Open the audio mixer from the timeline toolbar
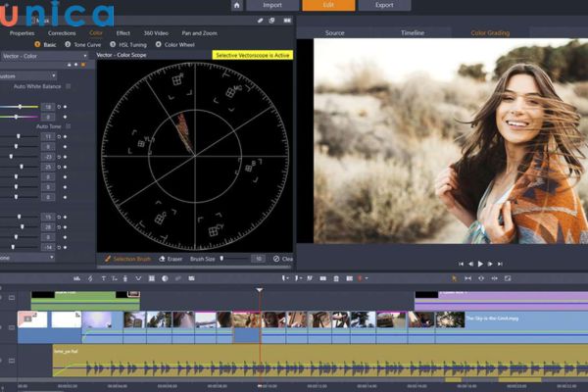Image resolution: width=588 pixels, height=392 pixels. 76,278
